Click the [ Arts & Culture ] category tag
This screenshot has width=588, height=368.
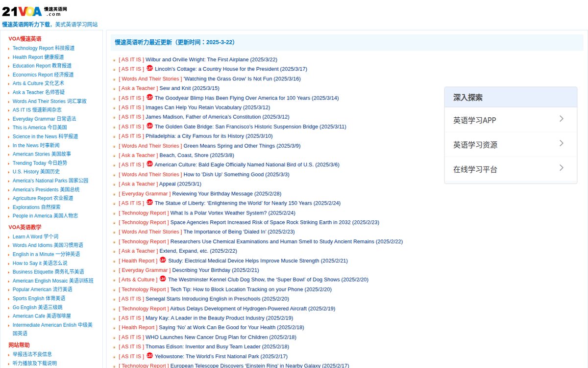point(138,280)
